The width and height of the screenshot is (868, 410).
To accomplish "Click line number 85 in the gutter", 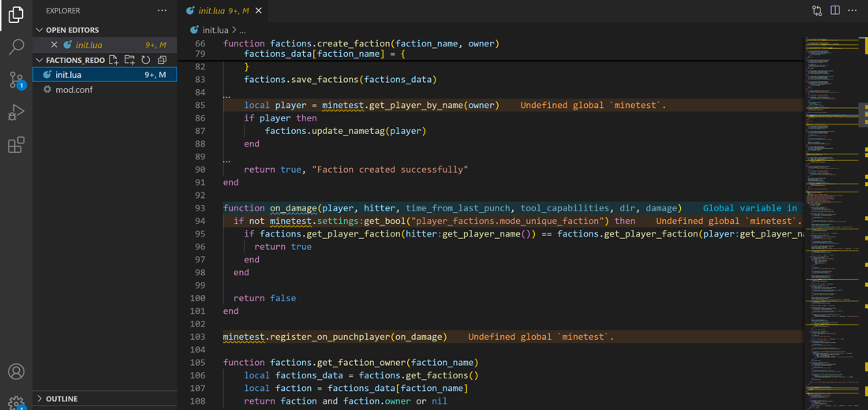I will point(200,105).
